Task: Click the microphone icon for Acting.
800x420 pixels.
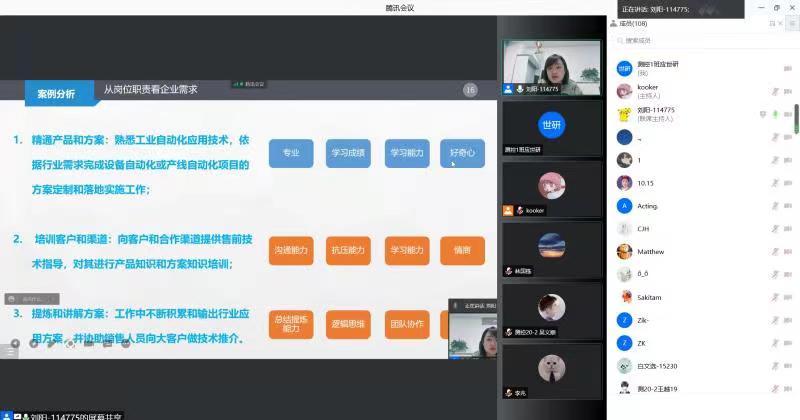Action: [x=775, y=206]
